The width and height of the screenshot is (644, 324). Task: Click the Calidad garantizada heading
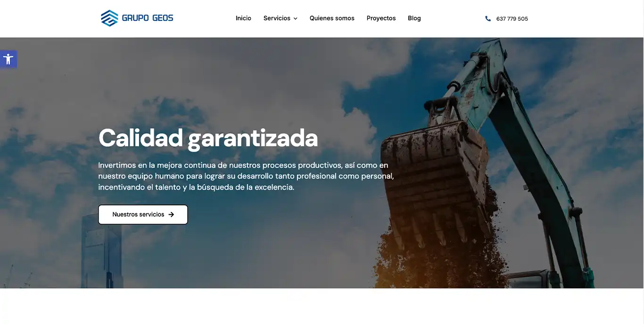coord(208,138)
